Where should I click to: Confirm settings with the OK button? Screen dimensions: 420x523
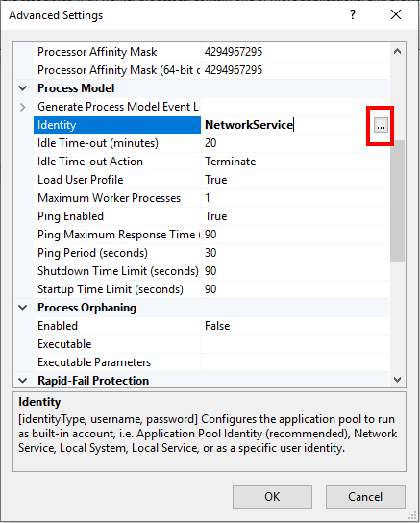[272, 497]
